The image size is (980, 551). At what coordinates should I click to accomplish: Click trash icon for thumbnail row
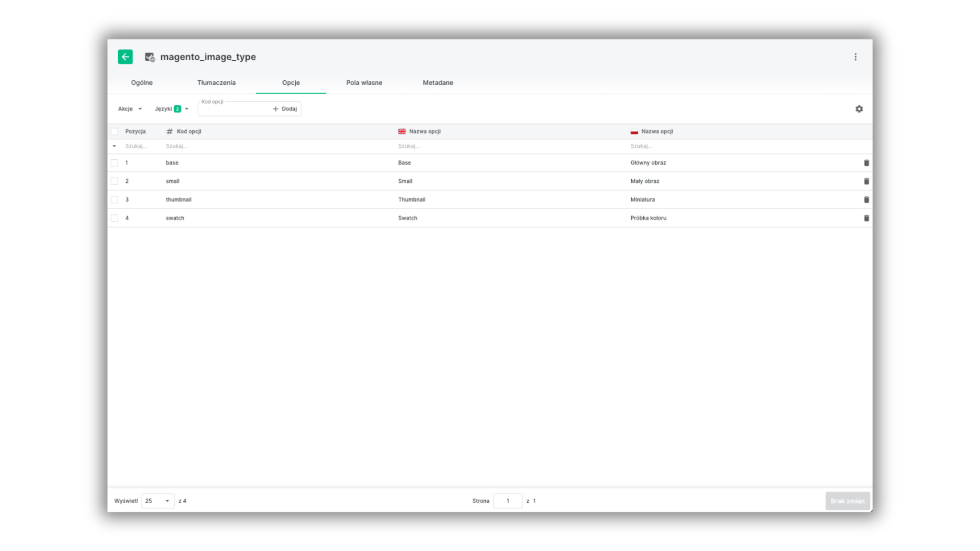866,200
